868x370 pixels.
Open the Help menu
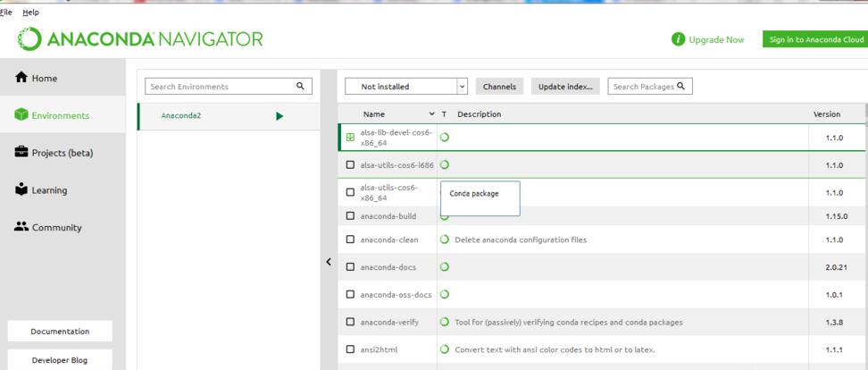pyautogui.click(x=30, y=12)
